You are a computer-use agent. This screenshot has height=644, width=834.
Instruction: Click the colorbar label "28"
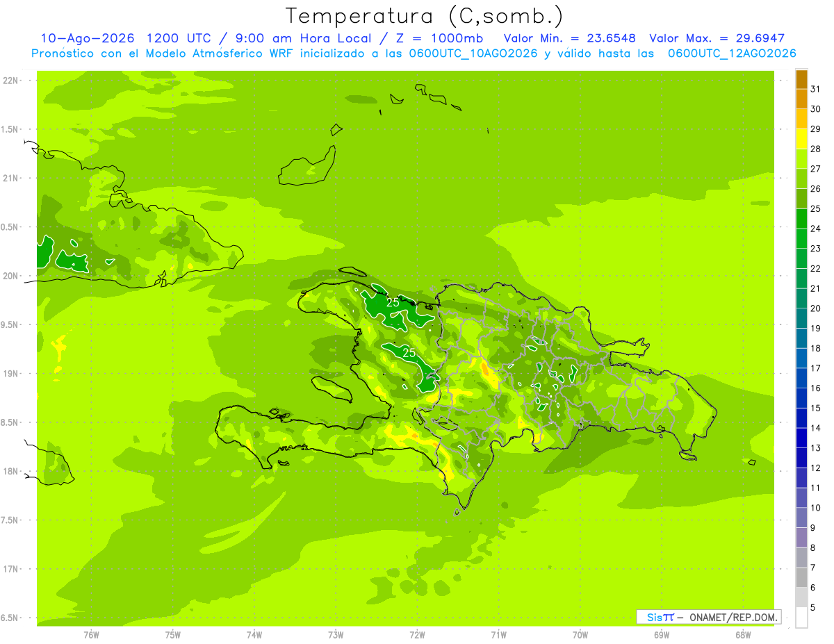click(x=816, y=149)
